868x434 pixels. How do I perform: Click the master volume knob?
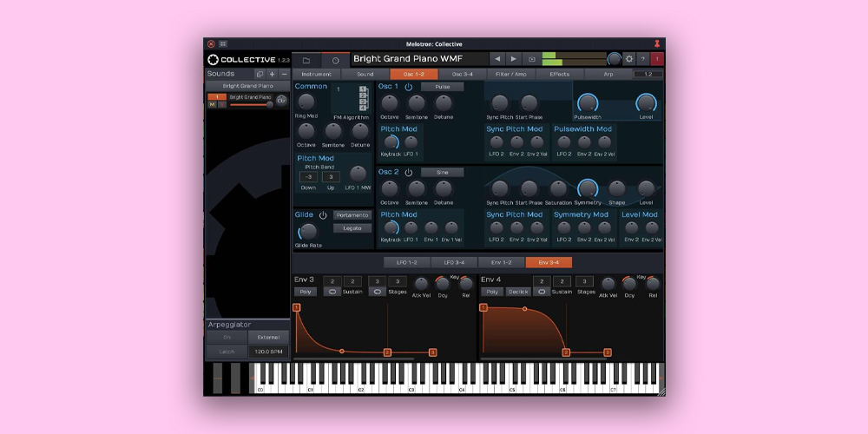(x=615, y=59)
